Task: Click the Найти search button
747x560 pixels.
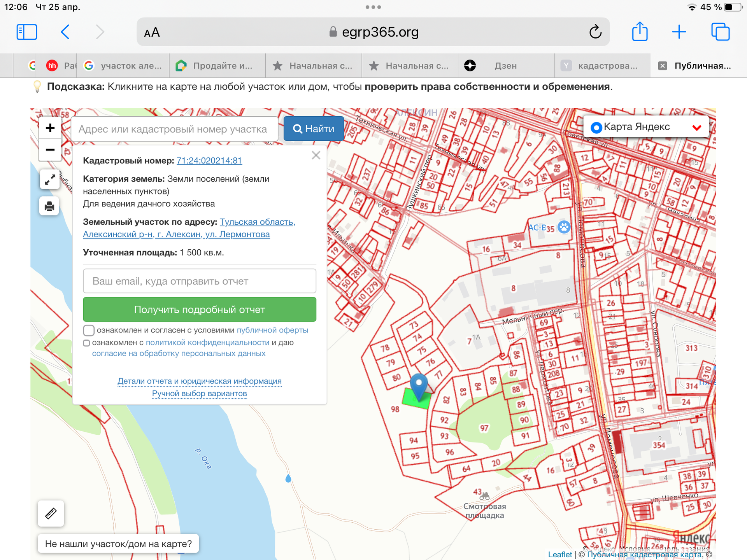Action: click(314, 129)
